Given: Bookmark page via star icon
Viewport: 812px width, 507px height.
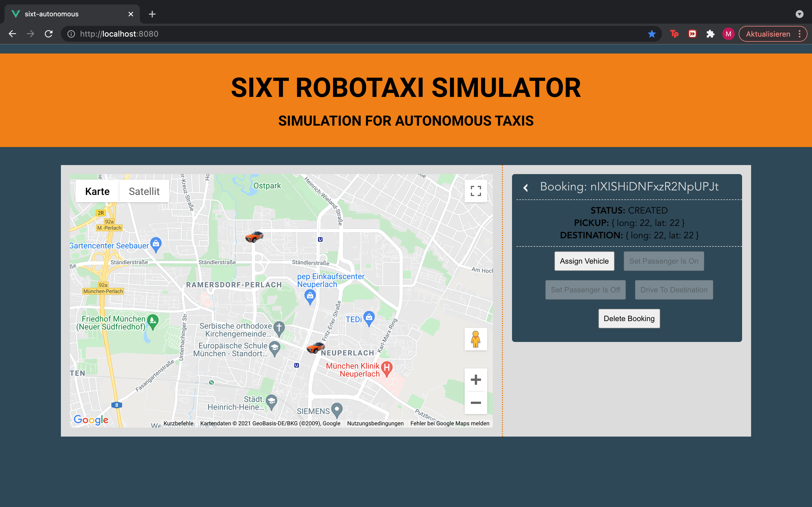Looking at the screenshot, I should [x=652, y=34].
